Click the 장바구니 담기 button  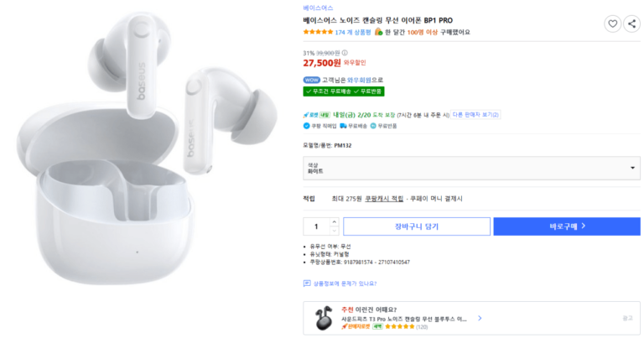tap(416, 226)
